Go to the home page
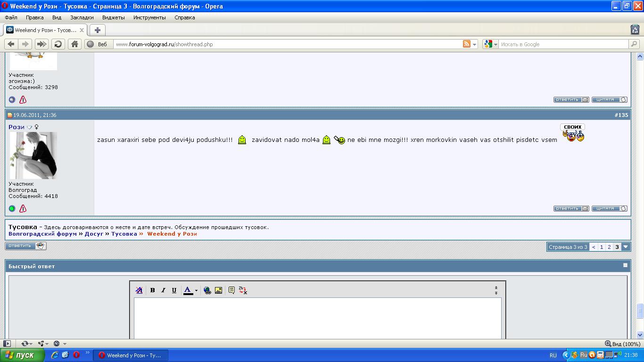This screenshot has width=644, height=362. click(74, 44)
